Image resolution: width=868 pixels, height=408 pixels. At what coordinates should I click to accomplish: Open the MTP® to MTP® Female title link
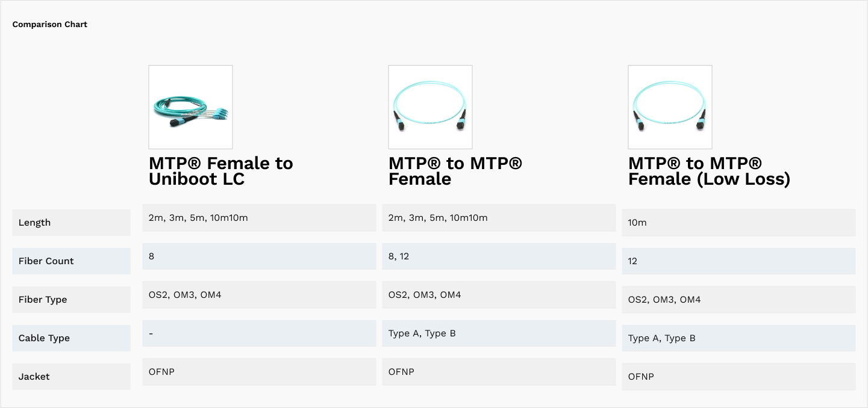455,171
